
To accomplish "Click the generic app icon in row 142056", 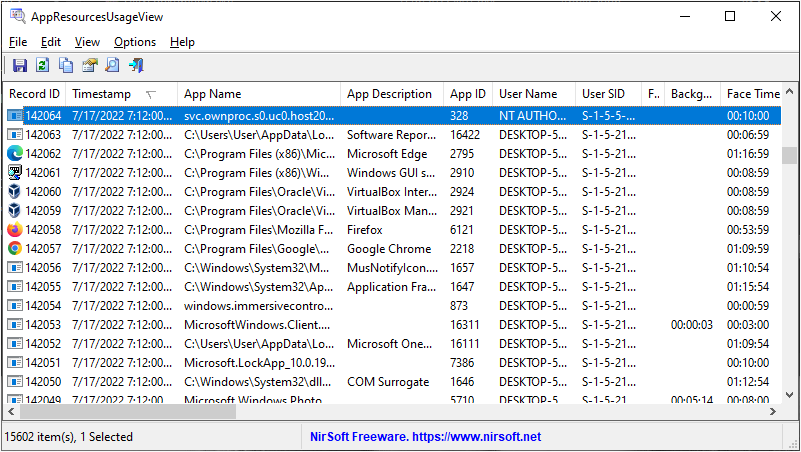I will (15, 268).
